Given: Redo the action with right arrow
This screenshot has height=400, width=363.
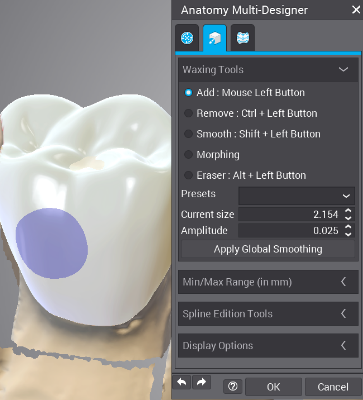Looking at the screenshot, I should pos(201,382).
